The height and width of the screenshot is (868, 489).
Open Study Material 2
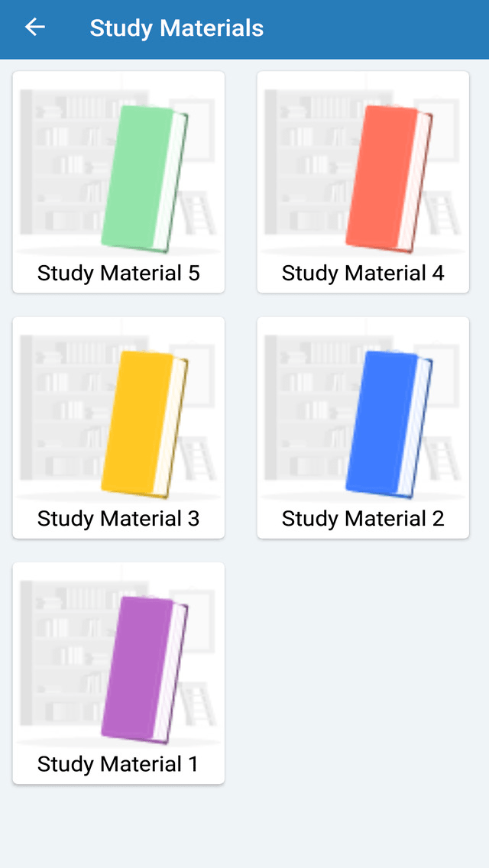click(363, 426)
